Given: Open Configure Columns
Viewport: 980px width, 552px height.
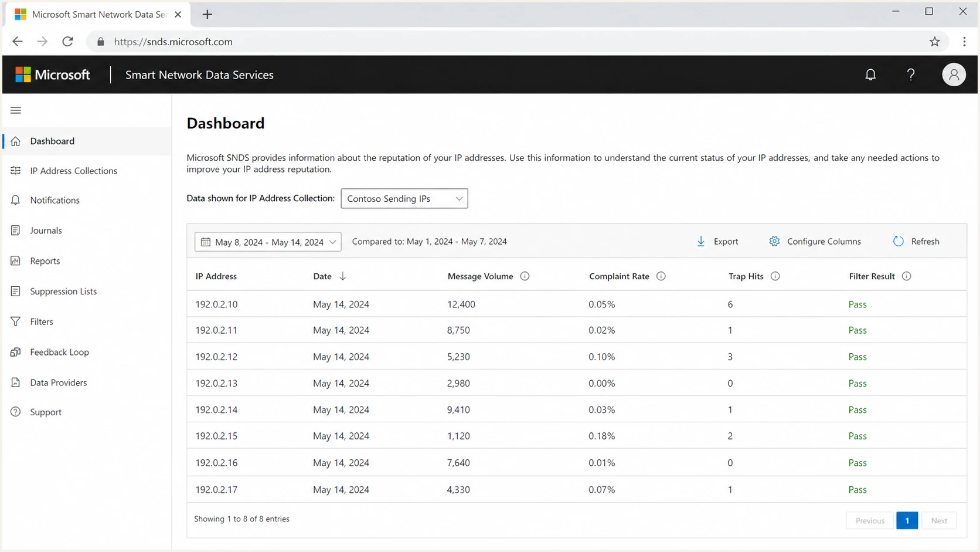Looking at the screenshot, I should click(815, 242).
